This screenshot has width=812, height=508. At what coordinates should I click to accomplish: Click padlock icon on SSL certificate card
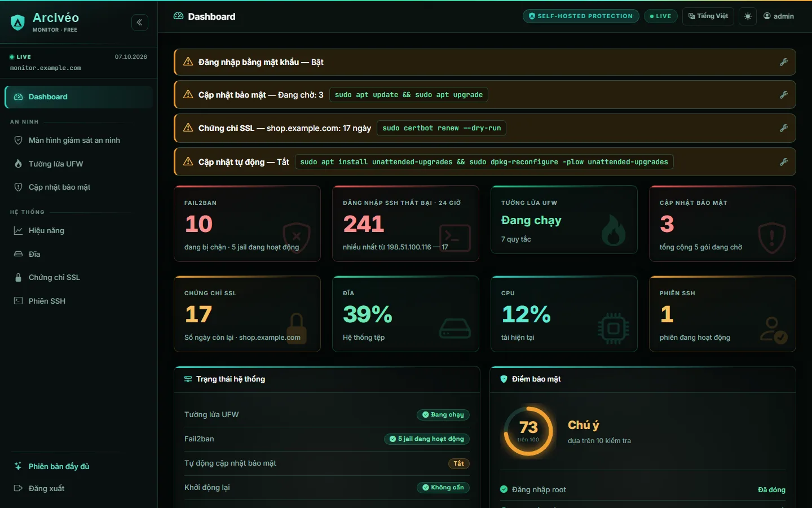click(297, 328)
